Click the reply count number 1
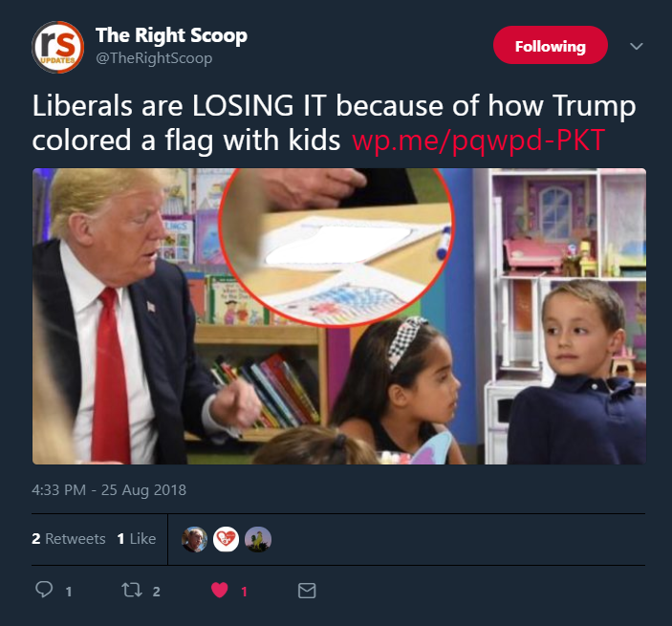 (x=69, y=592)
